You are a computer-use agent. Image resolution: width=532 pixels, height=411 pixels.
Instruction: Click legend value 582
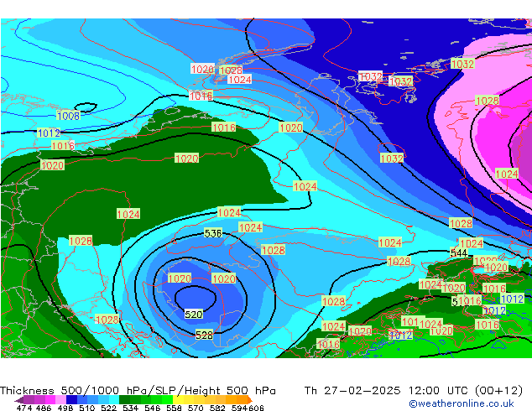pos(217,408)
